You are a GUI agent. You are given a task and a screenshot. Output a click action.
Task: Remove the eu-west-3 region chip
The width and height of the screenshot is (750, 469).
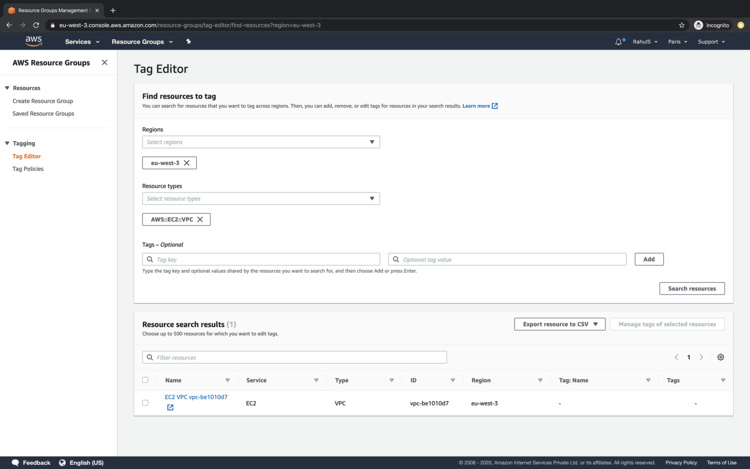pos(187,163)
